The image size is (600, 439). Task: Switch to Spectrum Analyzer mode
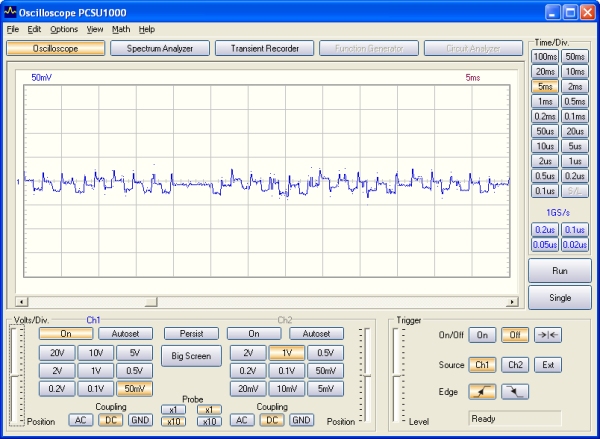[x=160, y=48]
